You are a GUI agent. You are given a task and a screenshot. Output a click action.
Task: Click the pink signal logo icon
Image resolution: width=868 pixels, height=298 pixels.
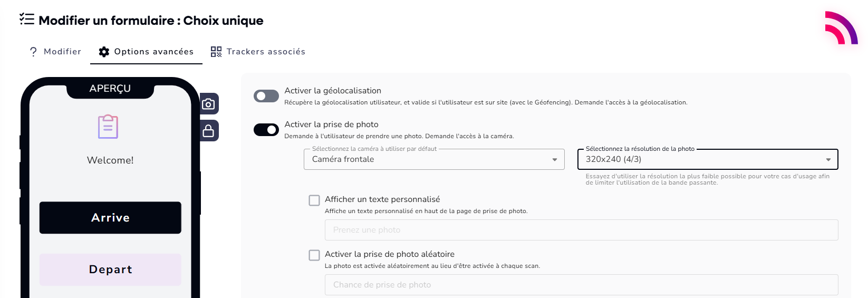(841, 28)
